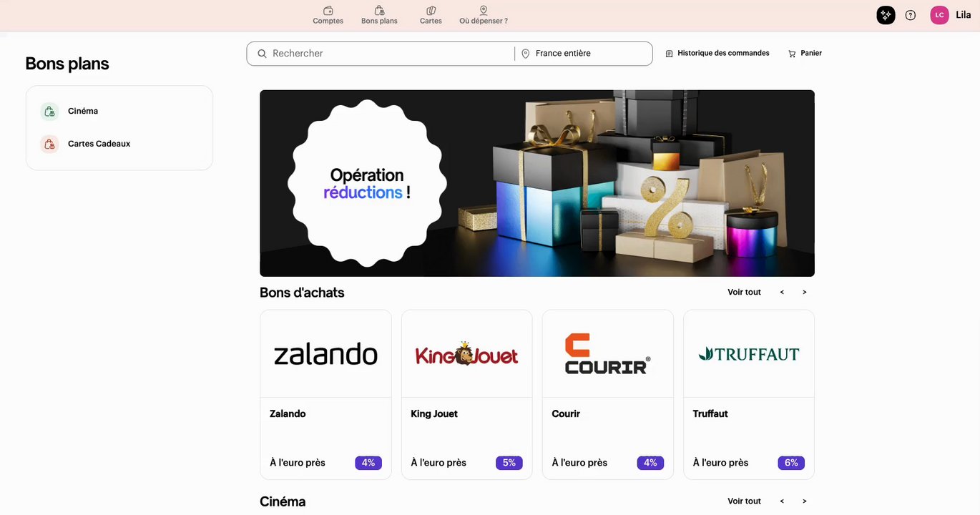The width and height of the screenshot is (980, 515).
Task: Click Voir tout for Bons d'achats
Action: (744, 292)
